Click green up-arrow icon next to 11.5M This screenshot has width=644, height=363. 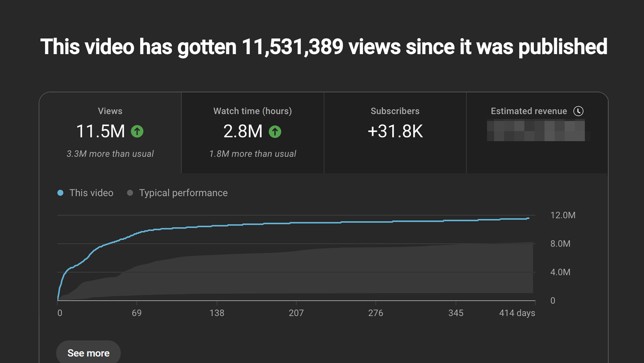[137, 131]
